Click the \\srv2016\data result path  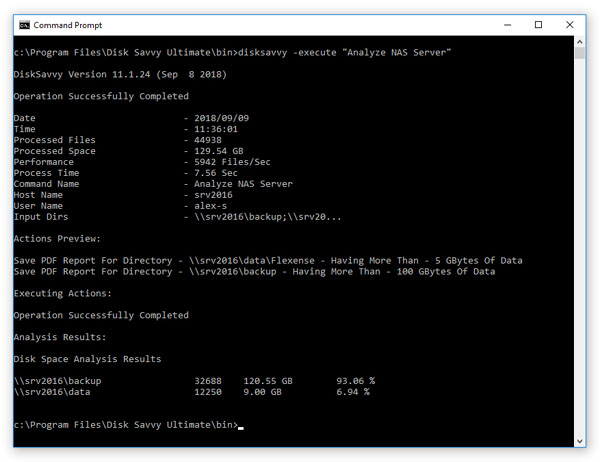[52, 392]
